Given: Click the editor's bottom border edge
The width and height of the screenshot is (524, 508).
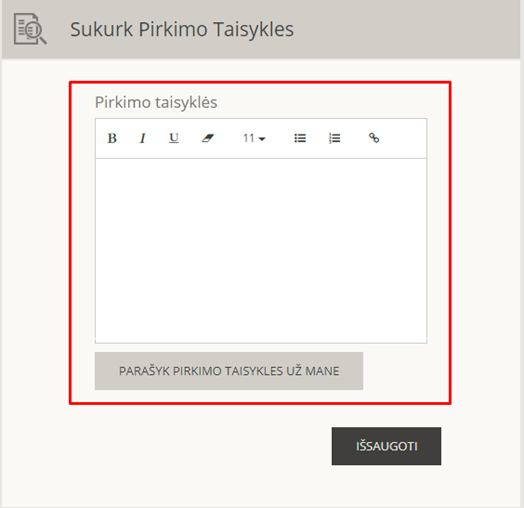Looking at the screenshot, I should coord(261,343).
